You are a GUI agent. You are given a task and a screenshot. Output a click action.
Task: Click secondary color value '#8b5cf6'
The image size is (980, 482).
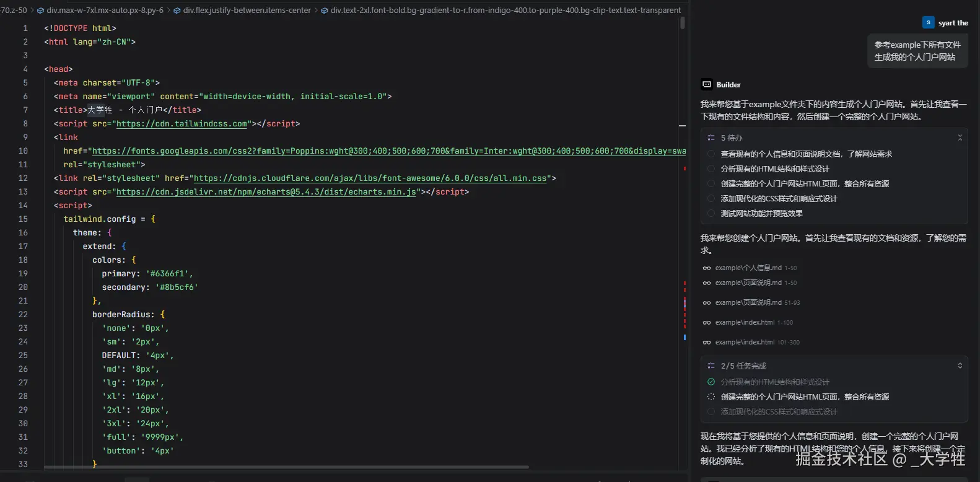177,287
